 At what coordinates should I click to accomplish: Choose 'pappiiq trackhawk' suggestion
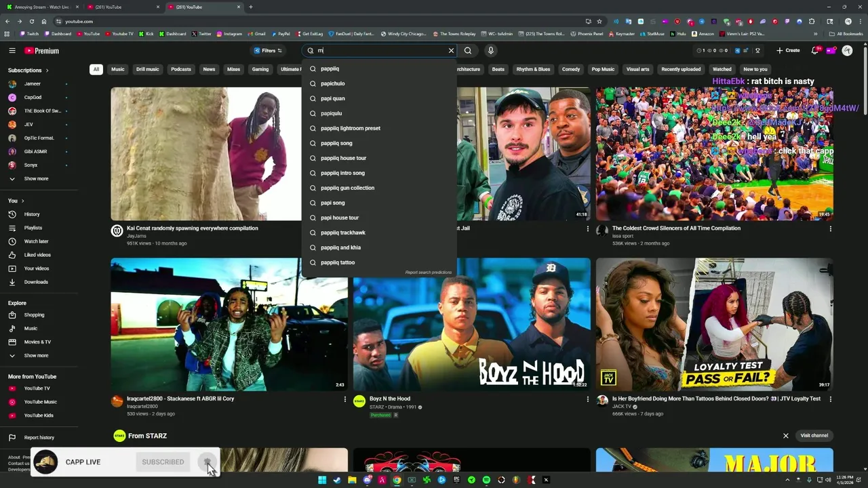click(x=380, y=232)
